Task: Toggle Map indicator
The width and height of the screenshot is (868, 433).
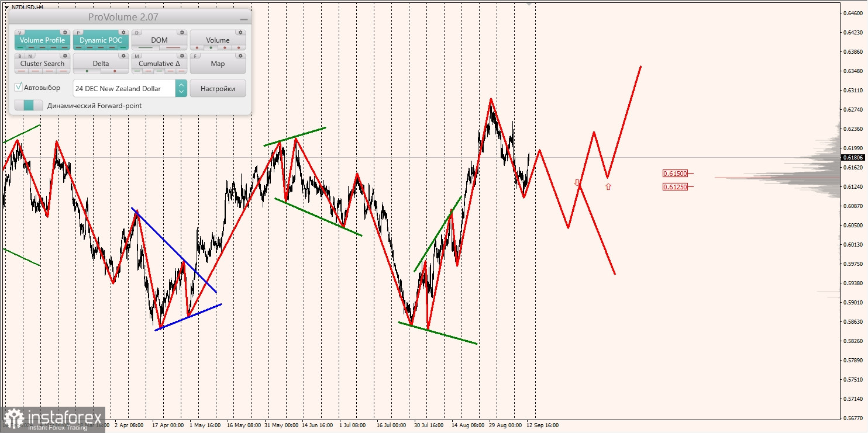Action: tap(218, 64)
